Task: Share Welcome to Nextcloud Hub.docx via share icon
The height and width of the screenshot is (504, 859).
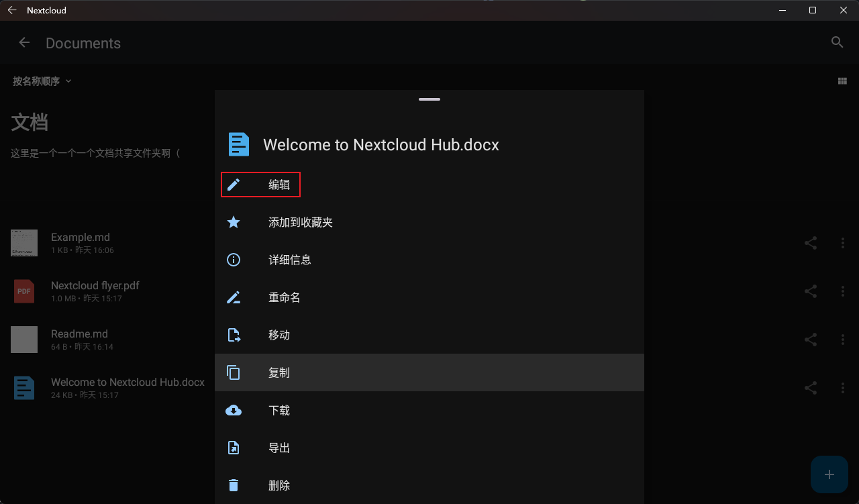Action: click(811, 388)
